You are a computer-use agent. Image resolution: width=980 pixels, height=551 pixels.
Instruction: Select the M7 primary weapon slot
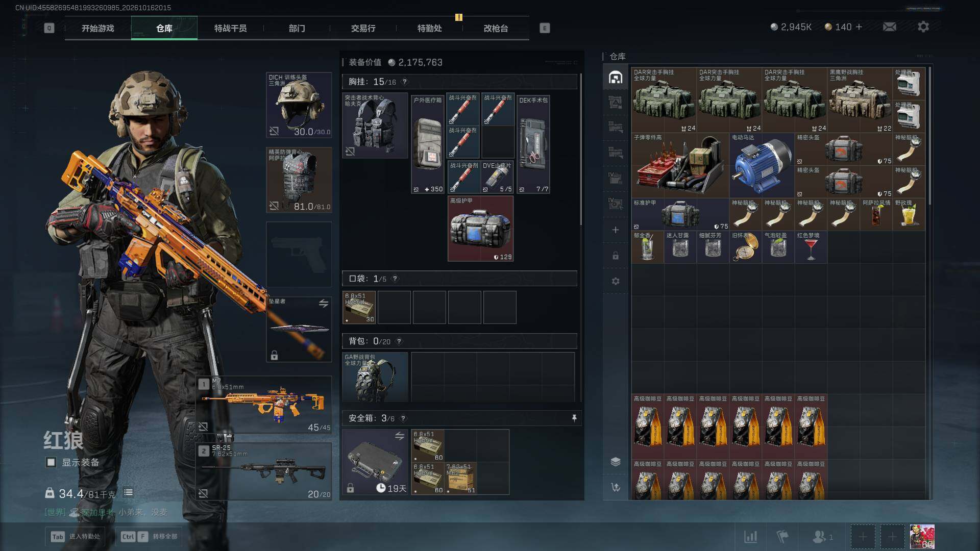coord(264,405)
